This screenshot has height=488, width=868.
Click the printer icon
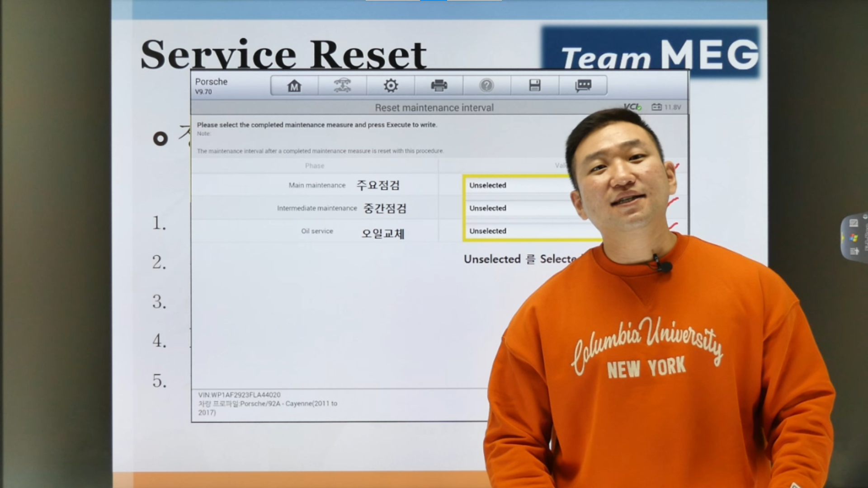[x=439, y=85]
